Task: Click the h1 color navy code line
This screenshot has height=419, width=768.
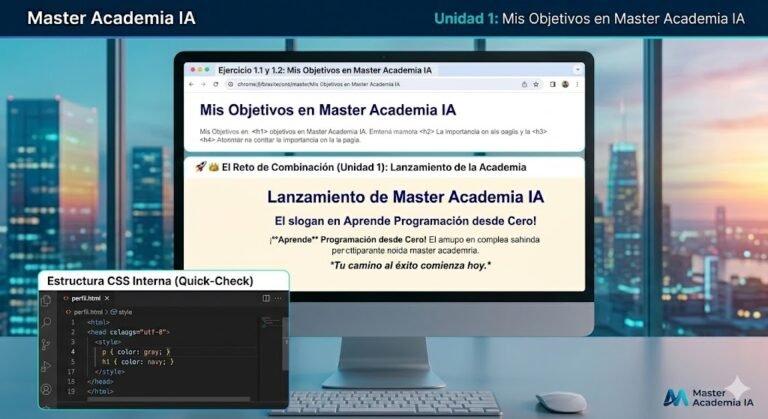Action: 138,362
